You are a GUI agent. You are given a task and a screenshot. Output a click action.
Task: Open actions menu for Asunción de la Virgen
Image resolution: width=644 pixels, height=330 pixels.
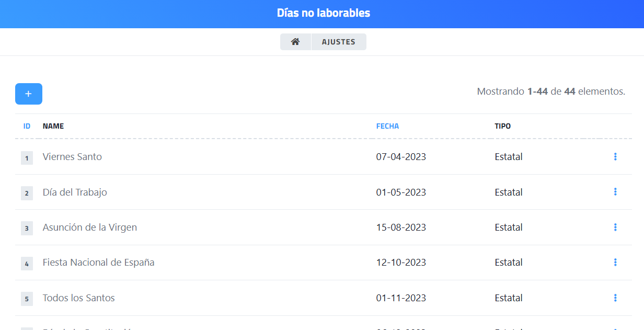pyautogui.click(x=615, y=227)
